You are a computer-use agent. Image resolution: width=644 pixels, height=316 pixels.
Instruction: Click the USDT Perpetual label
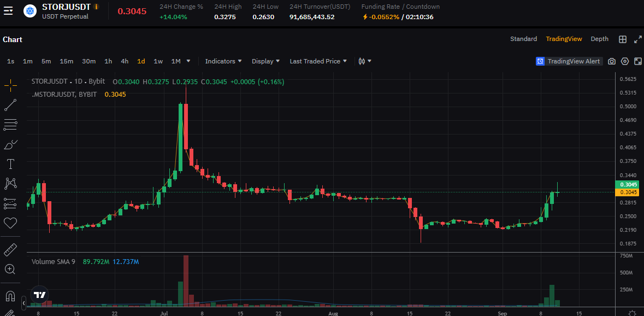[65, 16]
